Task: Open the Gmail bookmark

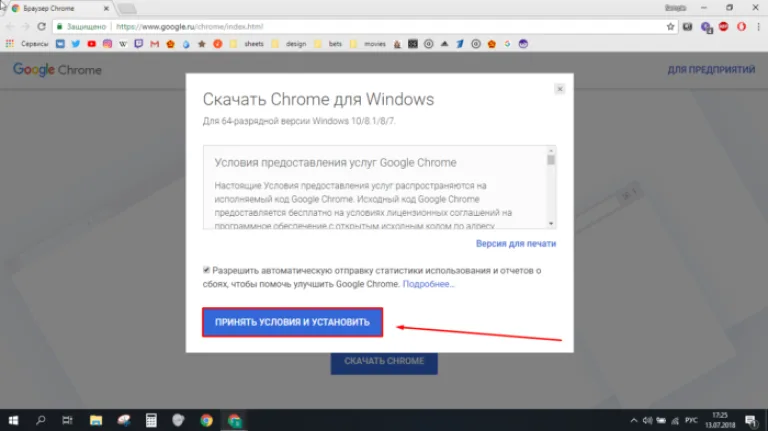Action: click(155, 44)
